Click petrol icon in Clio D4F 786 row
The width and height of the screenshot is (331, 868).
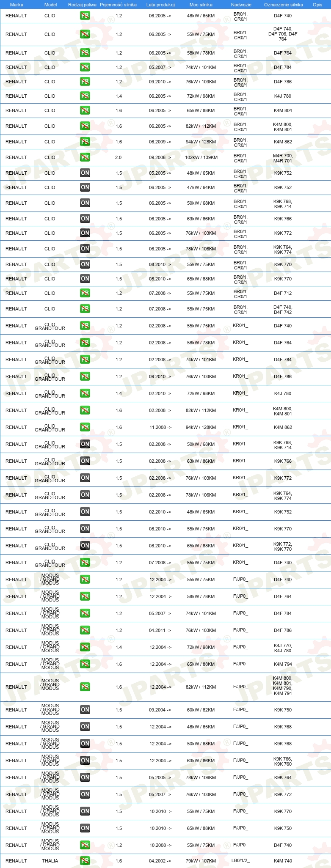(x=85, y=82)
